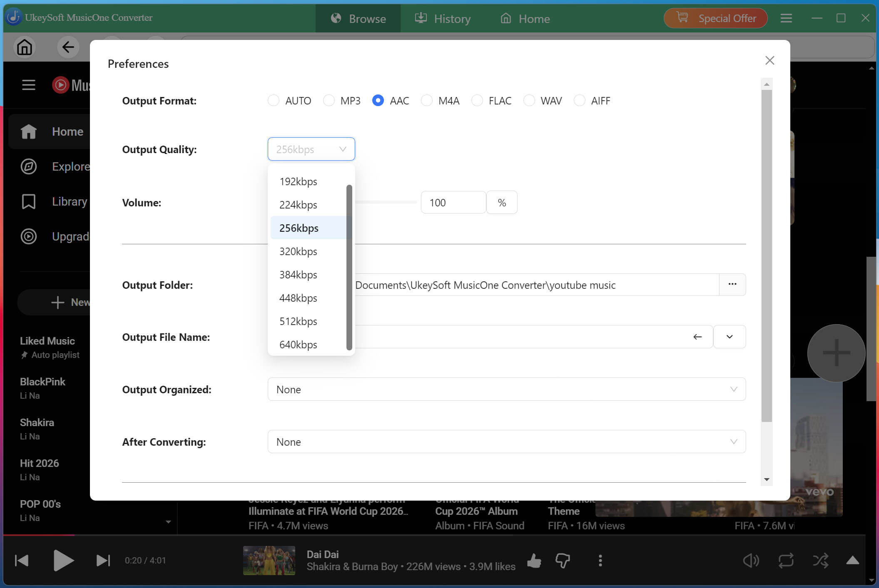Select the AUTO output format radio
Screen dimensions: 879x588
click(x=274, y=101)
